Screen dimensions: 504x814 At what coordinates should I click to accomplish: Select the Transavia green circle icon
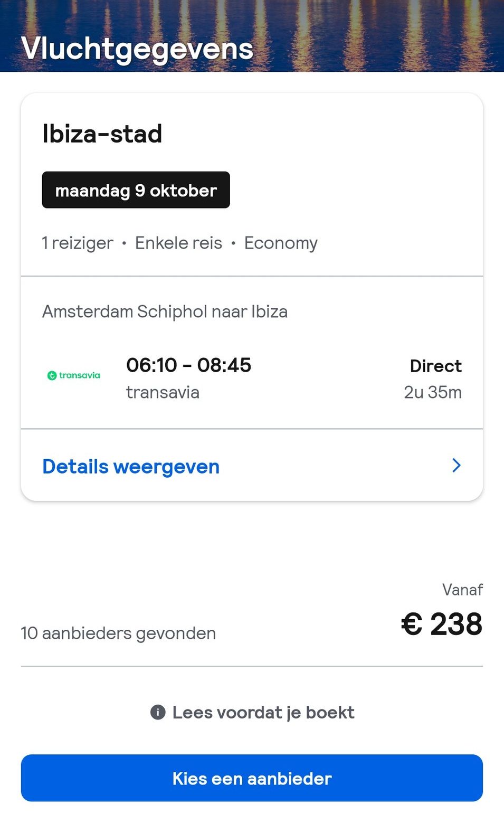point(52,375)
